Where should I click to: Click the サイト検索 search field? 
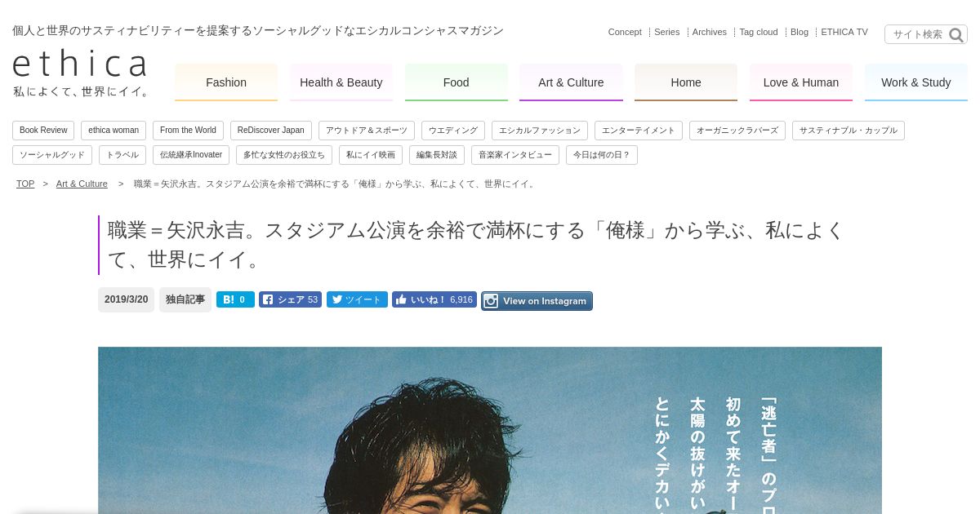pos(917,34)
